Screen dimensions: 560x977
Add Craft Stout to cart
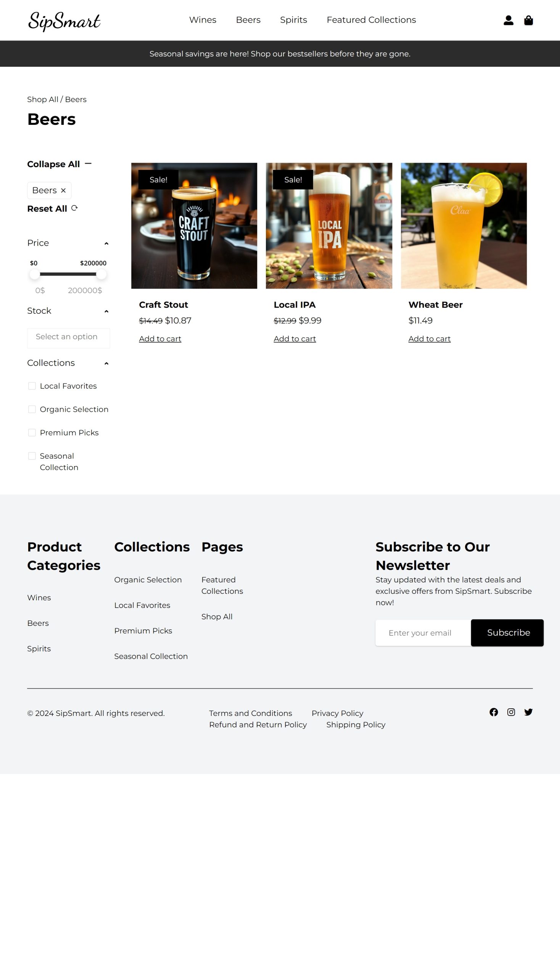click(160, 339)
